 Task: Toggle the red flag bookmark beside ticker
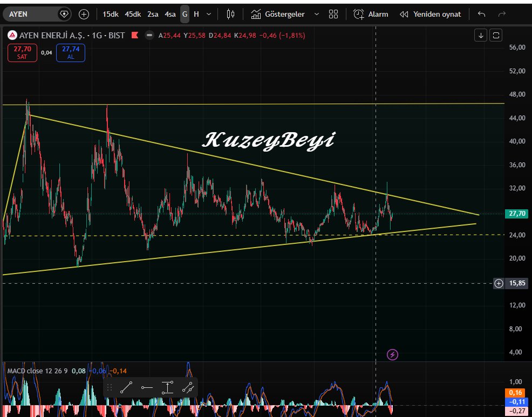(134, 35)
